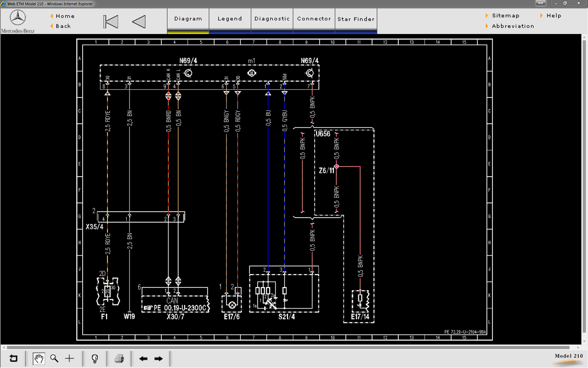Click the printer icon

click(x=119, y=359)
